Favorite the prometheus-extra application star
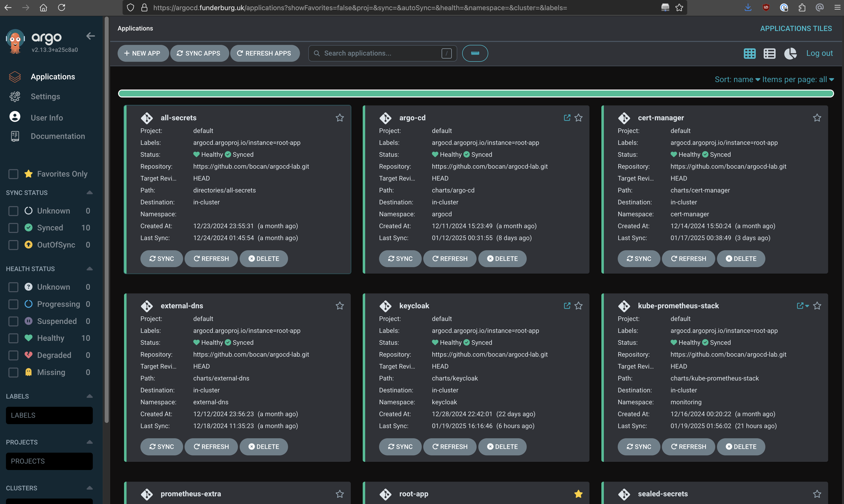The width and height of the screenshot is (844, 504). click(340, 494)
